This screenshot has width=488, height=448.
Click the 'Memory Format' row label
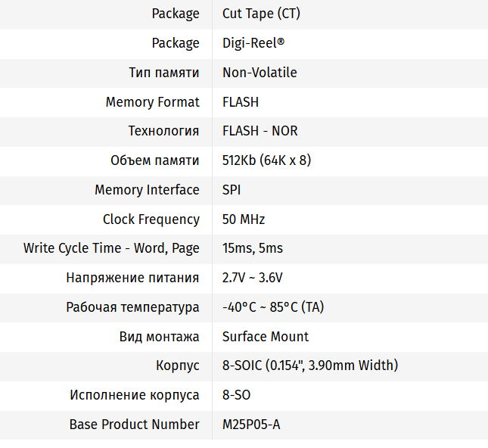point(153,102)
